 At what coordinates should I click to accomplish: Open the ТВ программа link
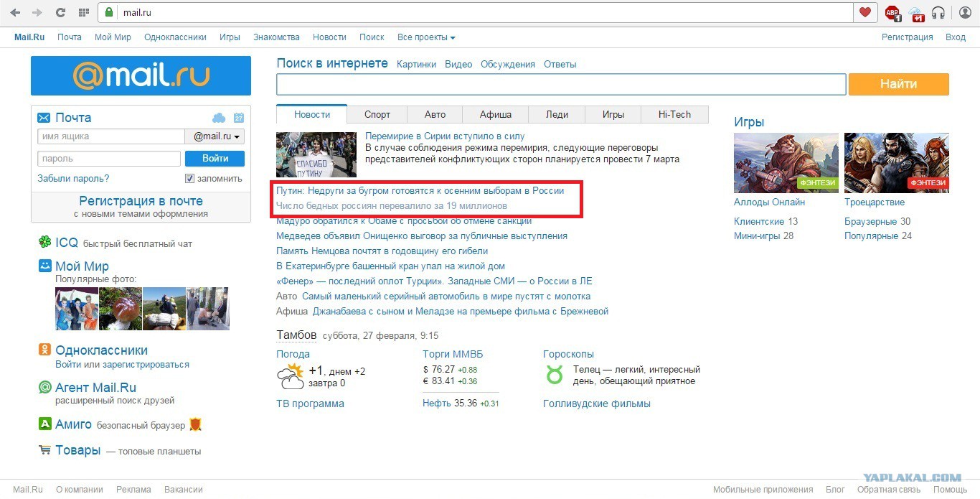click(310, 404)
